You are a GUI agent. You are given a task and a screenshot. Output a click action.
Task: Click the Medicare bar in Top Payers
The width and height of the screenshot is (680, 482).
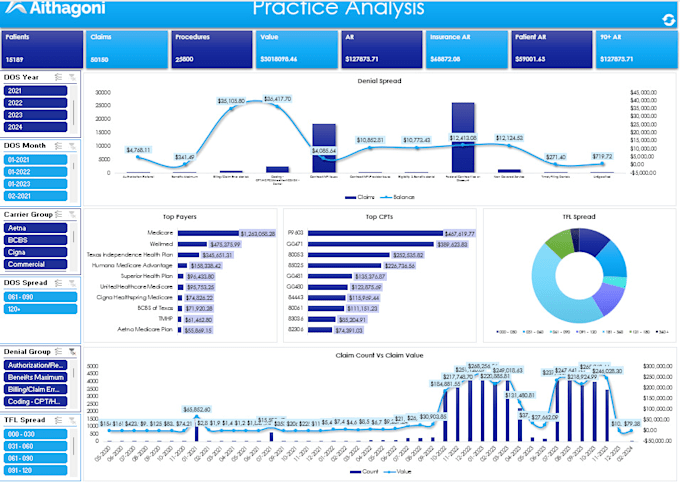pyautogui.click(x=209, y=233)
